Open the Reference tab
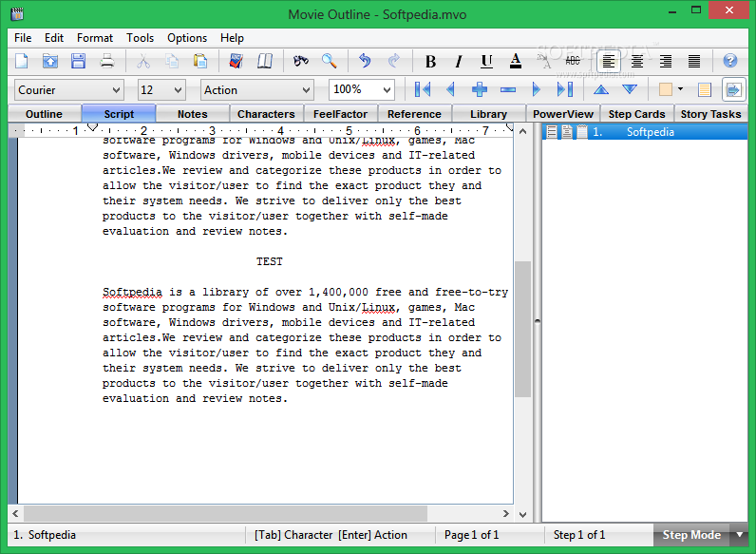The width and height of the screenshot is (756, 554). [x=414, y=114]
